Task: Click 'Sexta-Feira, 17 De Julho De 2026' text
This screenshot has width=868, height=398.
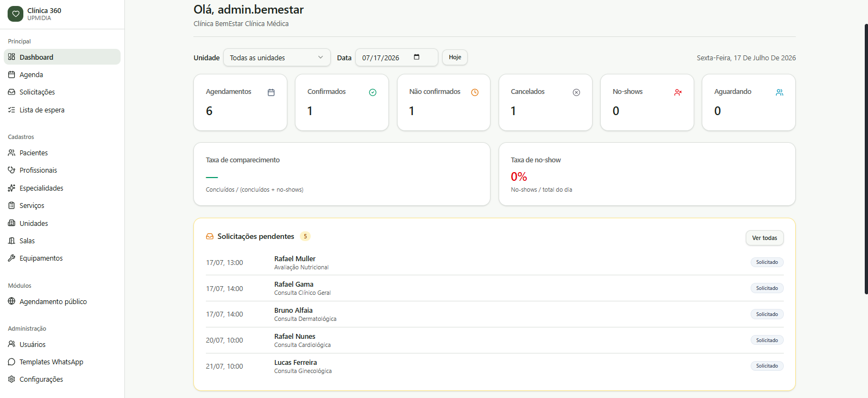Action: click(x=746, y=58)
